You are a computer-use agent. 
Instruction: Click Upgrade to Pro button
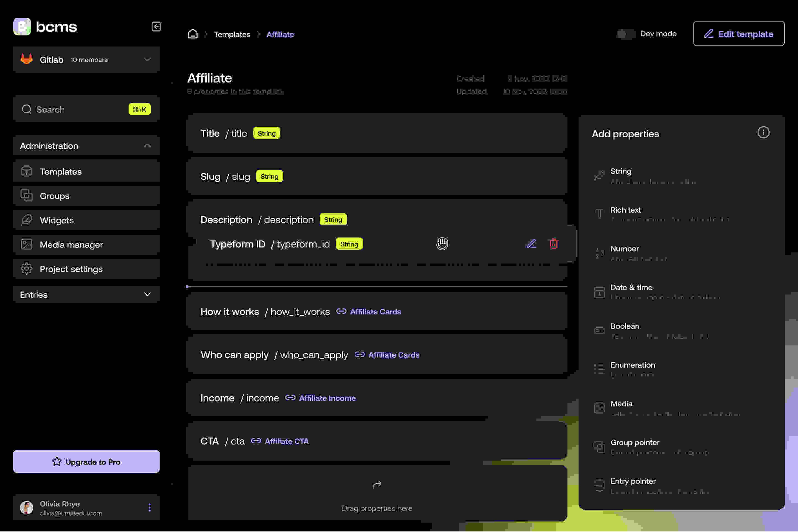(86, 461)
